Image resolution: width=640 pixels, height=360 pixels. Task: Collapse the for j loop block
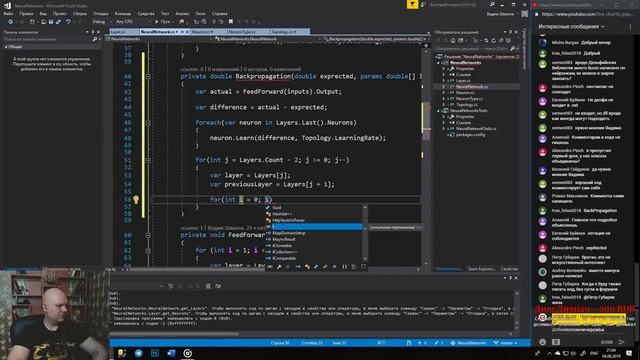tap(148, 160)
